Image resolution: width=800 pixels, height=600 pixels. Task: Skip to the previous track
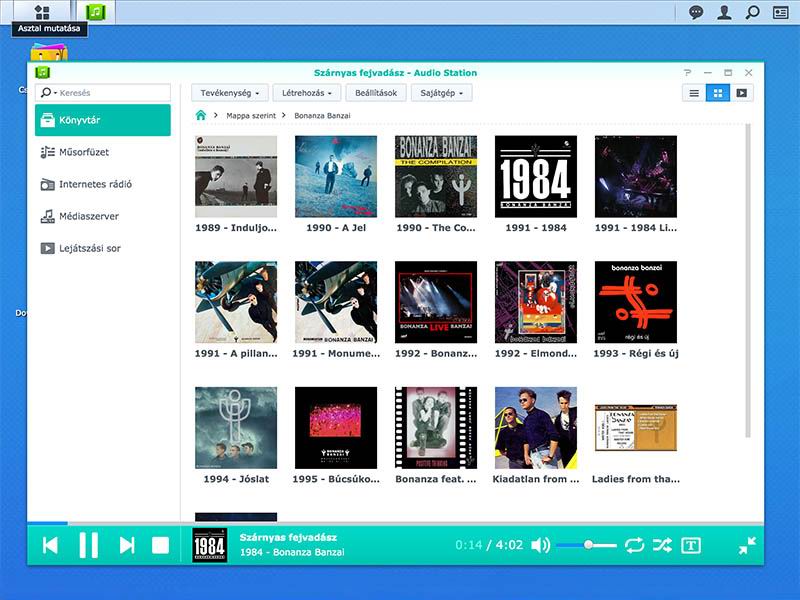point(50,545)
